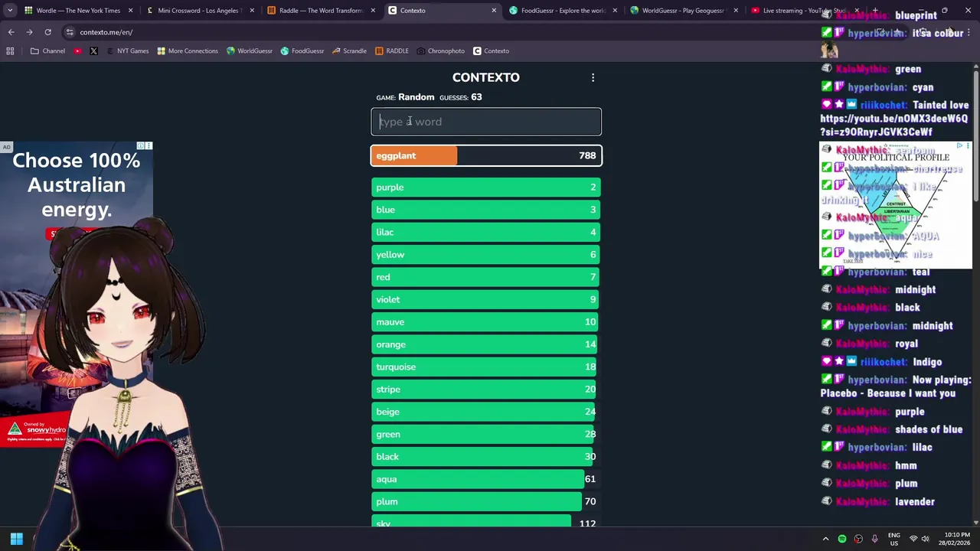Open the WorldGuessr bookmark

tap(250, 51)
